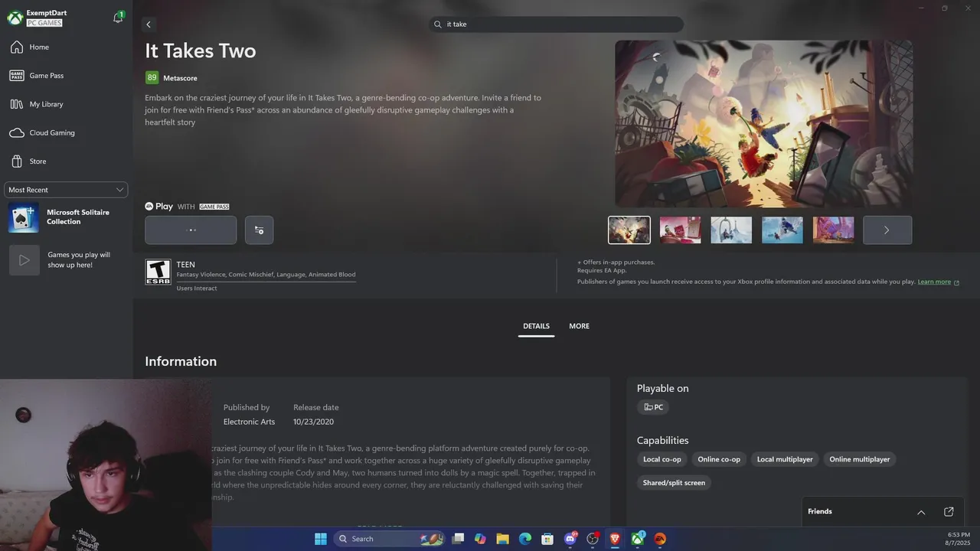
Task: Click the loading Play button
Action: click(191, 230)
